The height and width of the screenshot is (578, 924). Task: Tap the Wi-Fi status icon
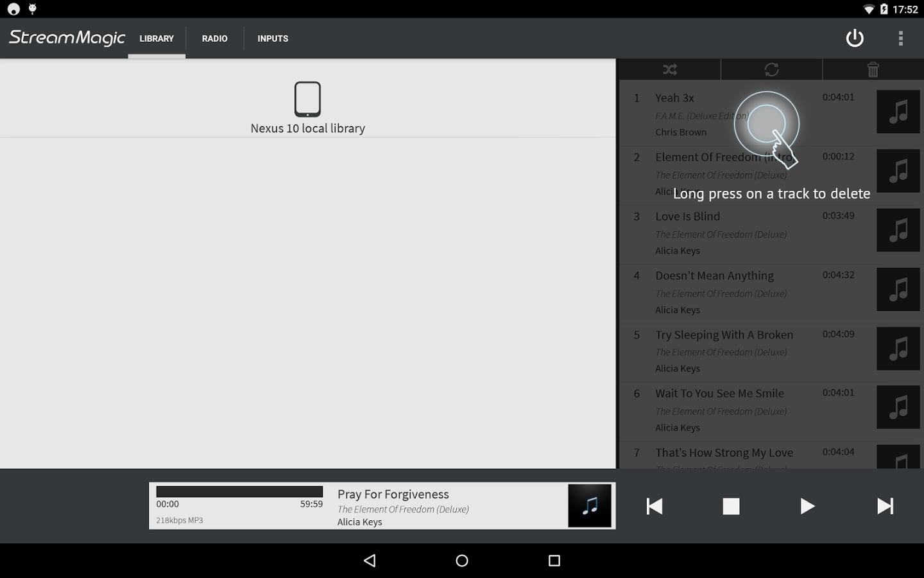click(x=869, y=9)
